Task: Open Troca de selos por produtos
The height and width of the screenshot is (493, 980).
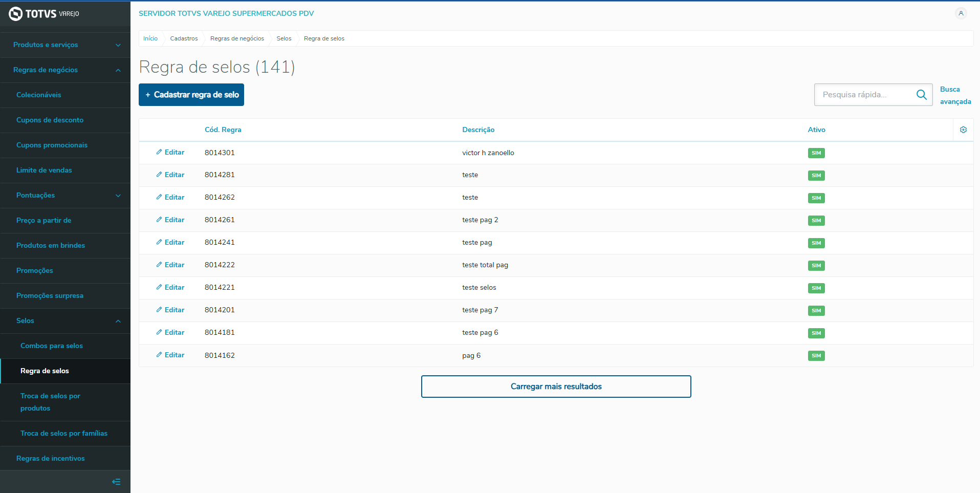Action: (x=65, y=402)
